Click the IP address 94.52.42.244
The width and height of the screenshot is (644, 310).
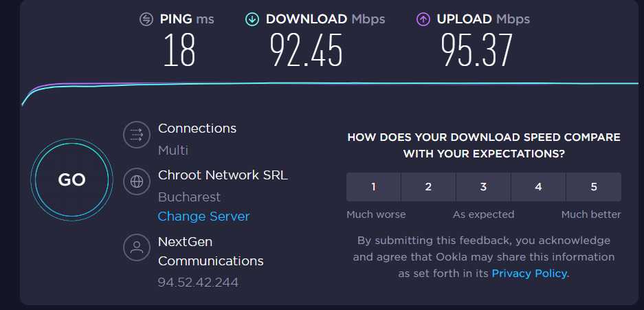pos(198,283)
